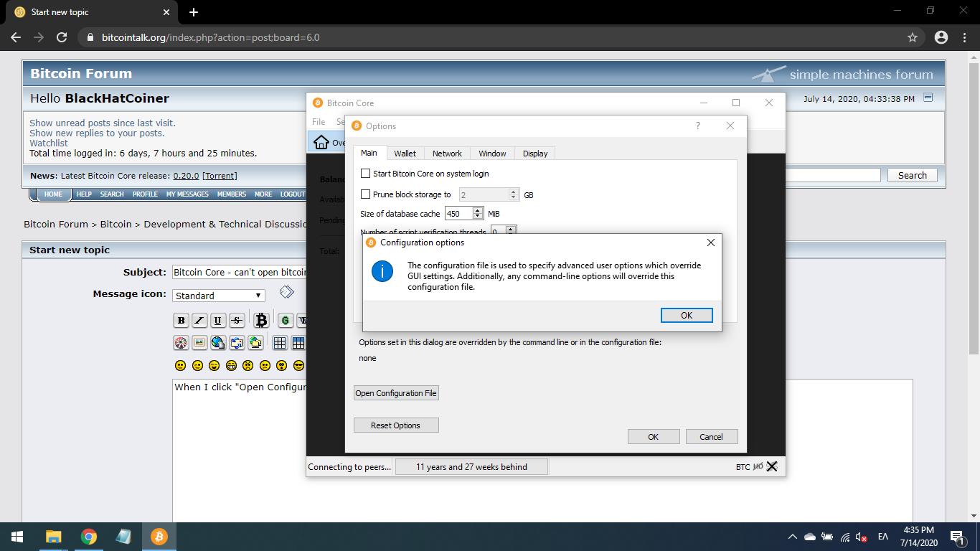Open Chrome three-dot menu
Viewport: 980px width, 551px height.
(963, 37)
